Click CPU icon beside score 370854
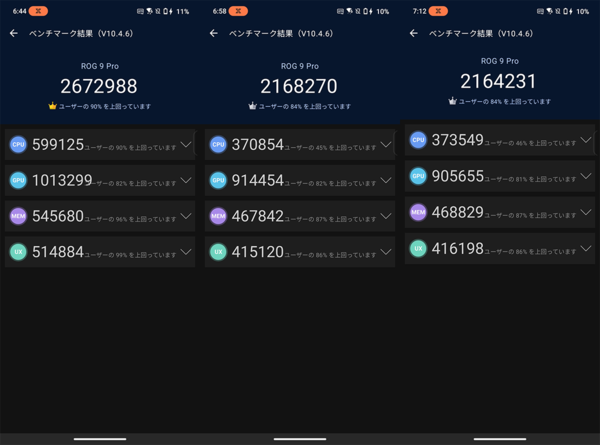This screenshot has width=600, height=445. [218, 145]
